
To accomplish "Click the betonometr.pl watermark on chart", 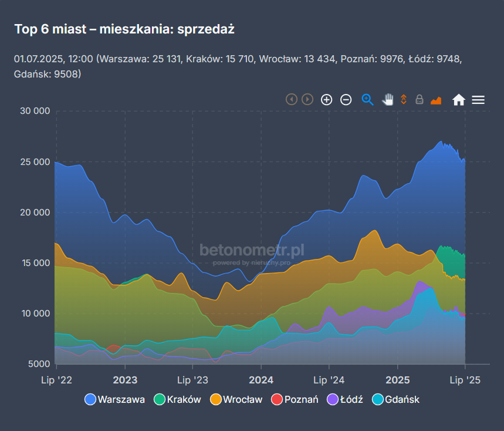I will pyautogui.click(x=252, y=251).
